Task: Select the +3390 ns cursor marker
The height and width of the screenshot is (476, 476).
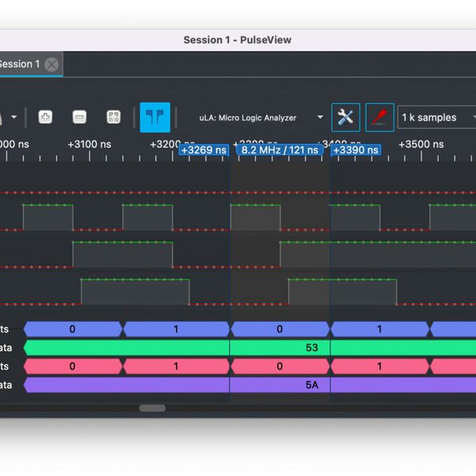Action: click(x=355, y=150)
